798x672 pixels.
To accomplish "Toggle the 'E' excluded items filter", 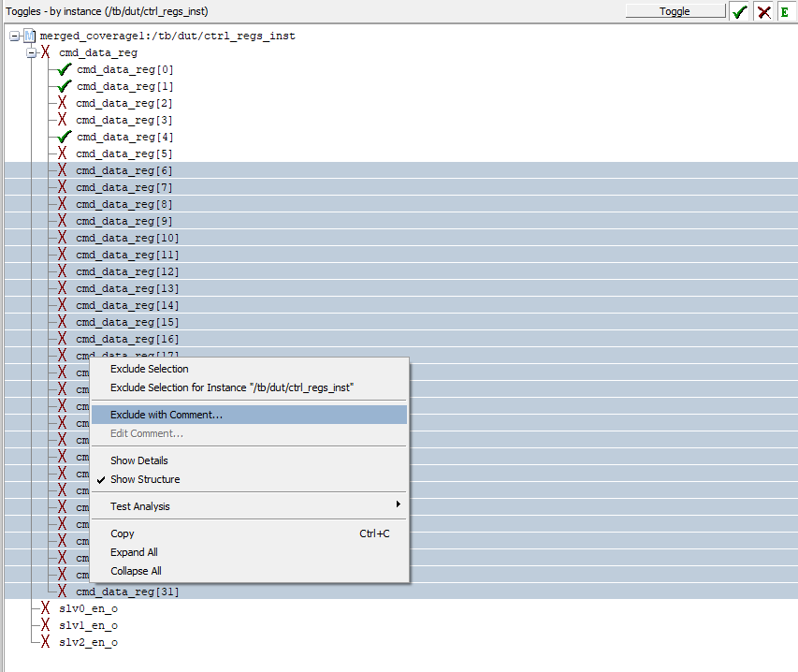I will point(784,10).
